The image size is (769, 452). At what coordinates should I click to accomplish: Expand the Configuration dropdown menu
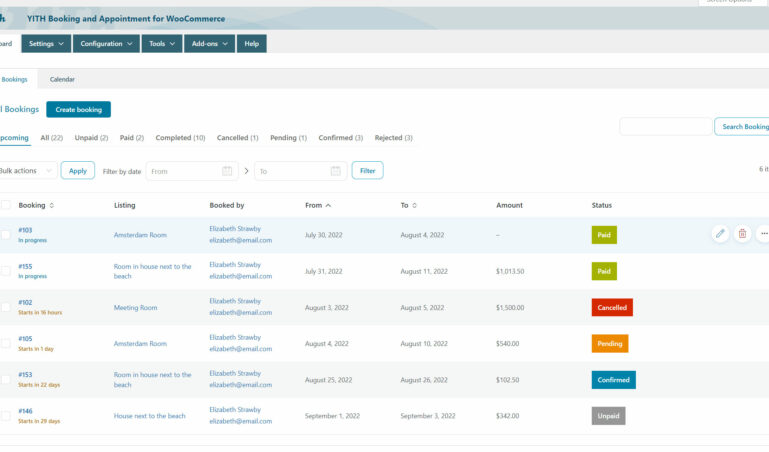(x=106, y=44)
